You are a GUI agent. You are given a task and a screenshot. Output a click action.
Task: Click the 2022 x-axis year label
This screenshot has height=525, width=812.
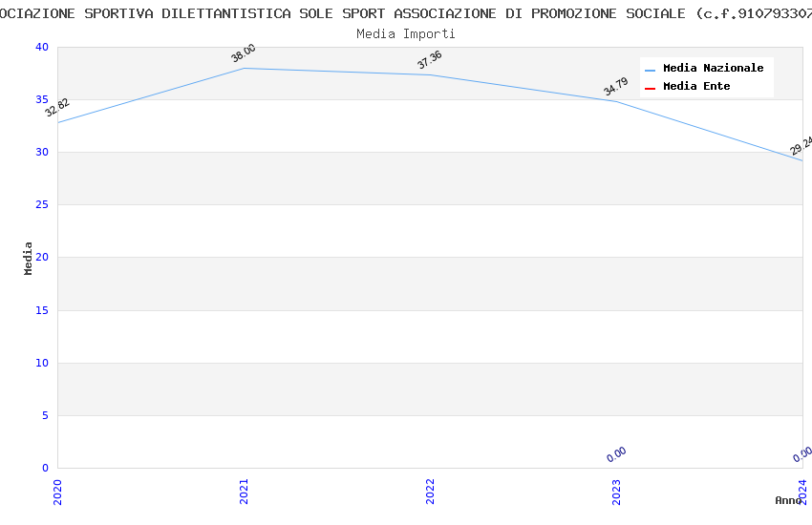pyautogui.click(x=430, y=491)
